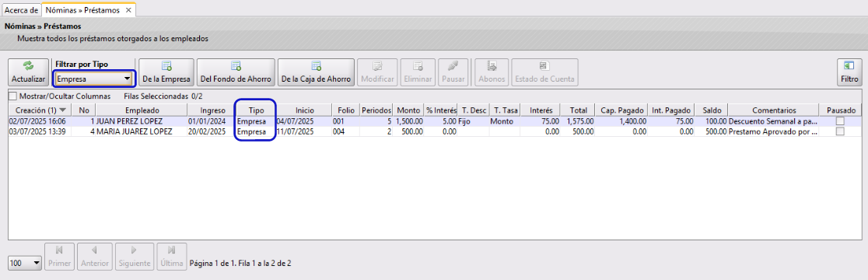Sort by the Comentarios column header

click(x=774, y=110)
